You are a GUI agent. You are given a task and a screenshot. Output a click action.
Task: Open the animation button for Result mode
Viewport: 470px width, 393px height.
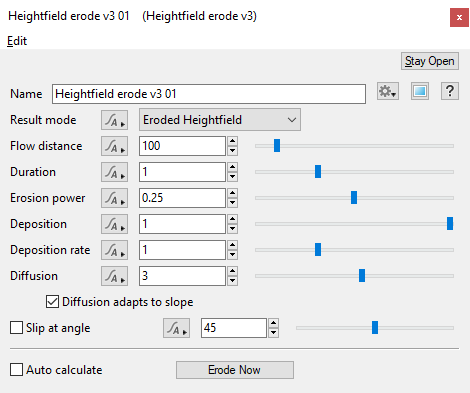click(114, 120)
